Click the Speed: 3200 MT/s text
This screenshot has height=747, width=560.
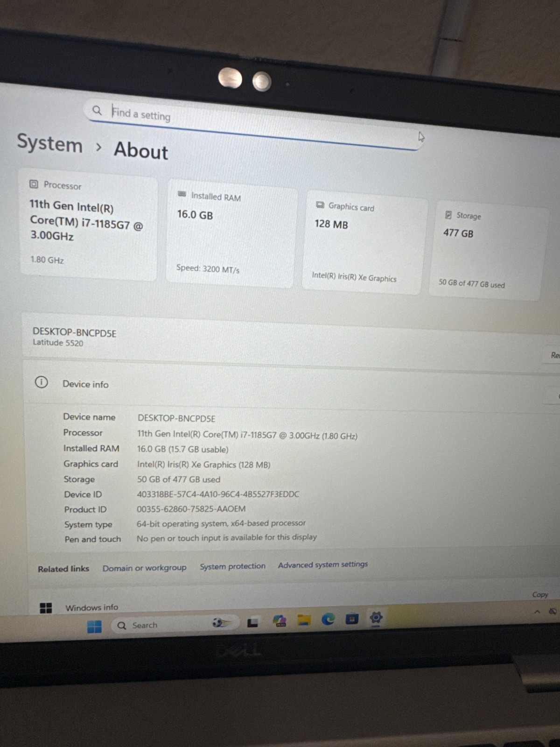pos(208,269)
